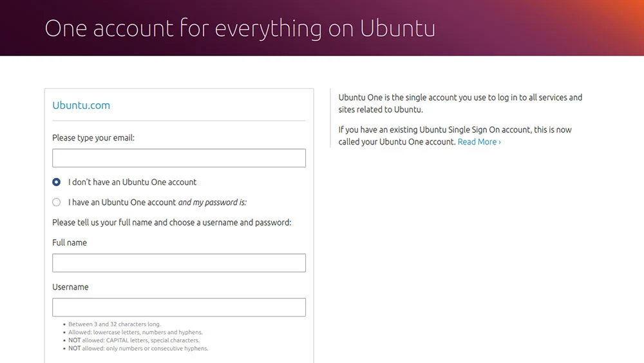This screenshot has width=644, height=363.
Task: Click the "Between 3 and 32 characters long" hint
Action: point(115,324)
